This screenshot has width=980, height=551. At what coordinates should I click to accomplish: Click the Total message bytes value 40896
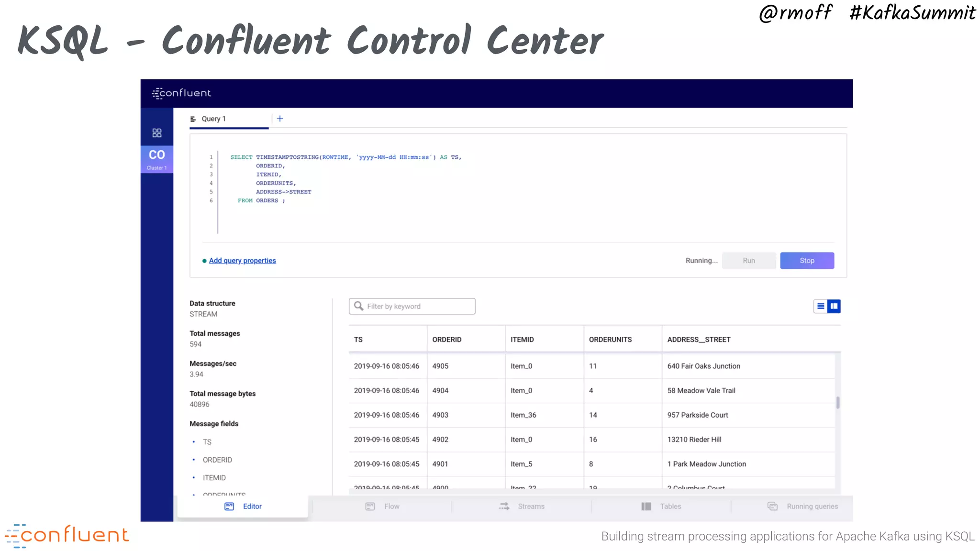[x=200, y=405]
